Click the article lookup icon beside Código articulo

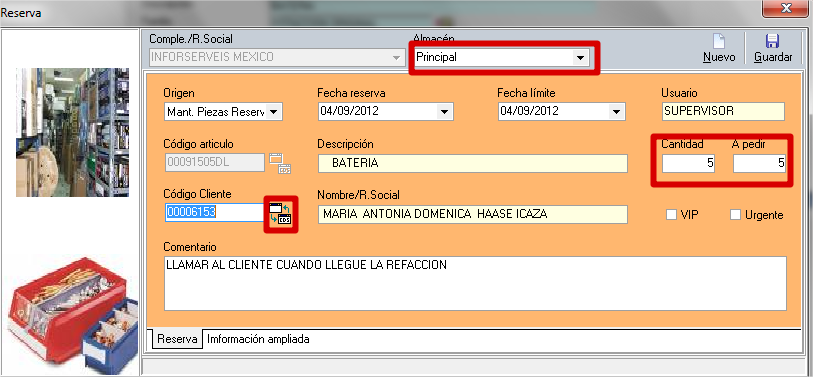[x=280, y=163]
